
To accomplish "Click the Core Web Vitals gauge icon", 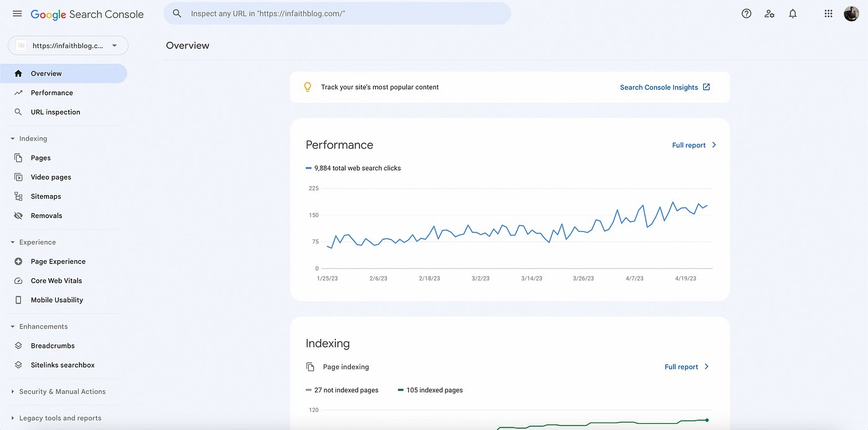I will tap(19, 281).
